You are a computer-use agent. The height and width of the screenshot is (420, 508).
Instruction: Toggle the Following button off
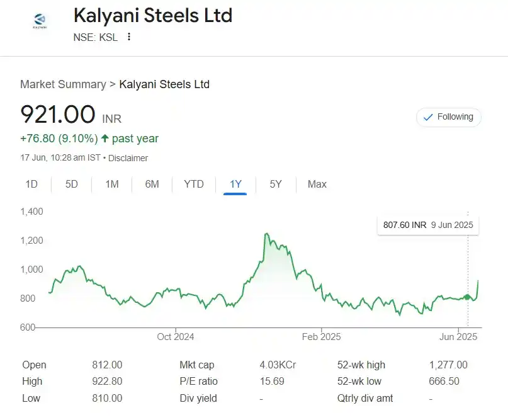448,117
